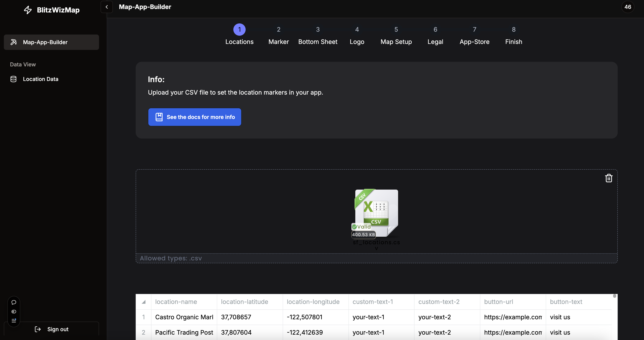Viewport: 644px width, 340px height.
Task: Click the BlitzWizMap lightning bolt logo
Action: [28, 10]
